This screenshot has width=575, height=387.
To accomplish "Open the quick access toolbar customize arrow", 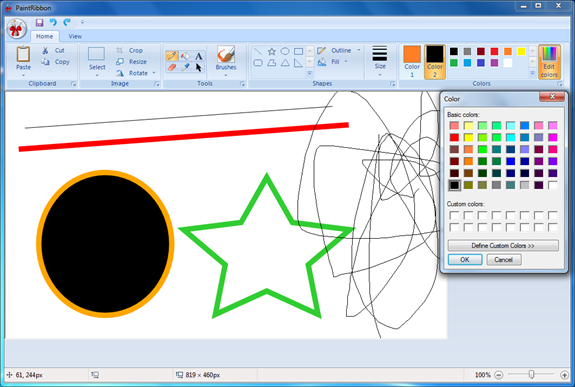I will coord(83,22).
